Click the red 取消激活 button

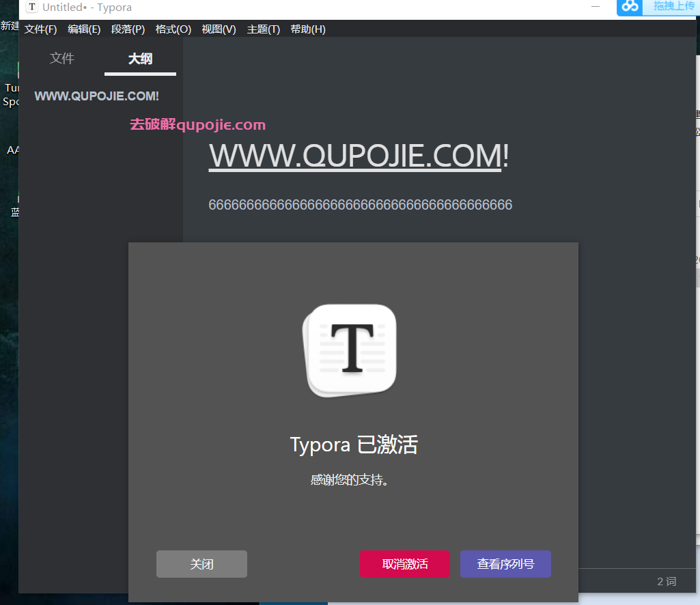pyautogui.click(x=405, y=564)
